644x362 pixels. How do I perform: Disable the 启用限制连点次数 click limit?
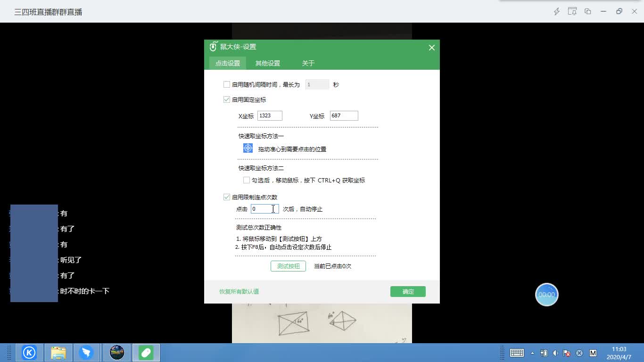pos(227,197)
